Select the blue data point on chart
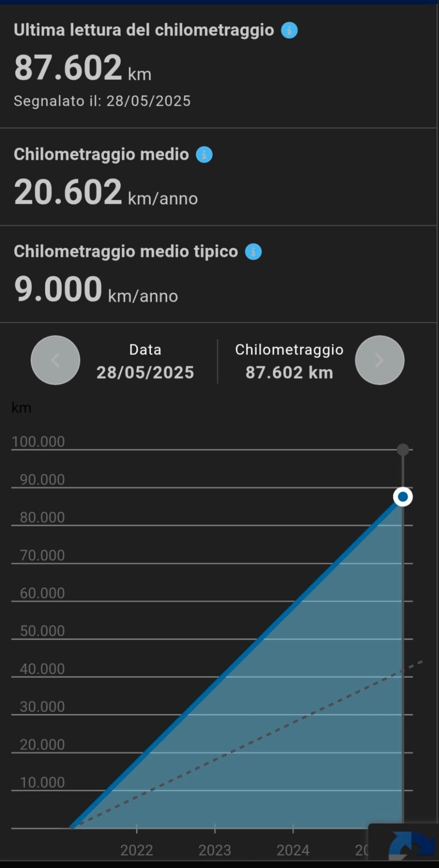This screenshot has height=868, width=439. 402,497
